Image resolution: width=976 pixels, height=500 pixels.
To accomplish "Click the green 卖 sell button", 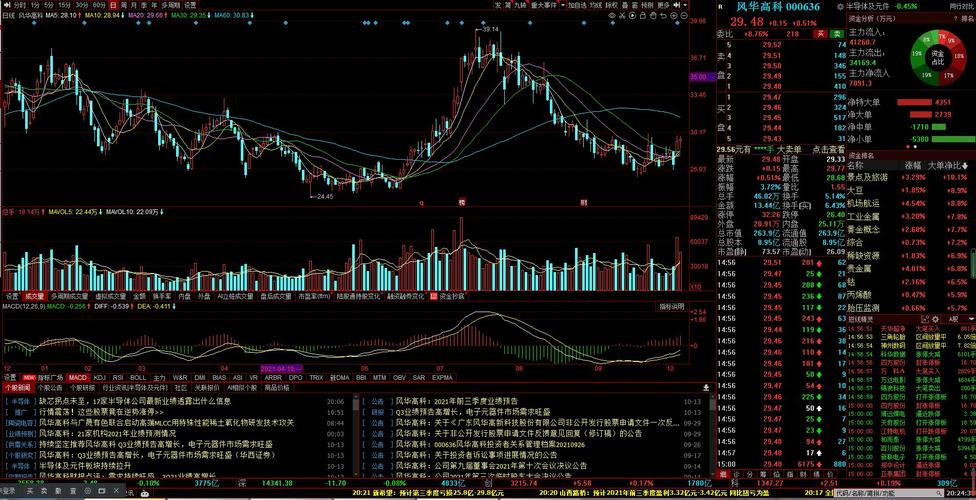I will click(x=837, y=34).
